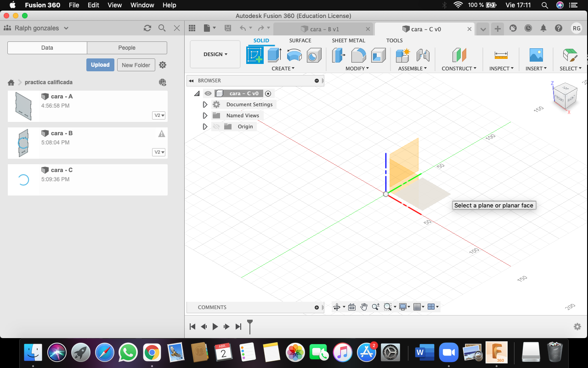
Task: Open the Extensions icon in title bar
Action: [x=513, y=28]
